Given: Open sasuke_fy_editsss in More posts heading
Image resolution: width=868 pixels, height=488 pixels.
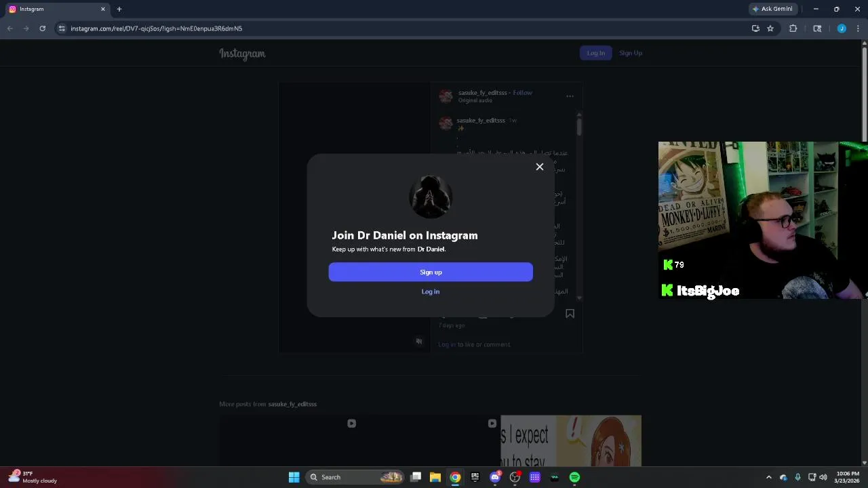Looking at the screenshot, I should pyautogui.click(x=292, y=404).
